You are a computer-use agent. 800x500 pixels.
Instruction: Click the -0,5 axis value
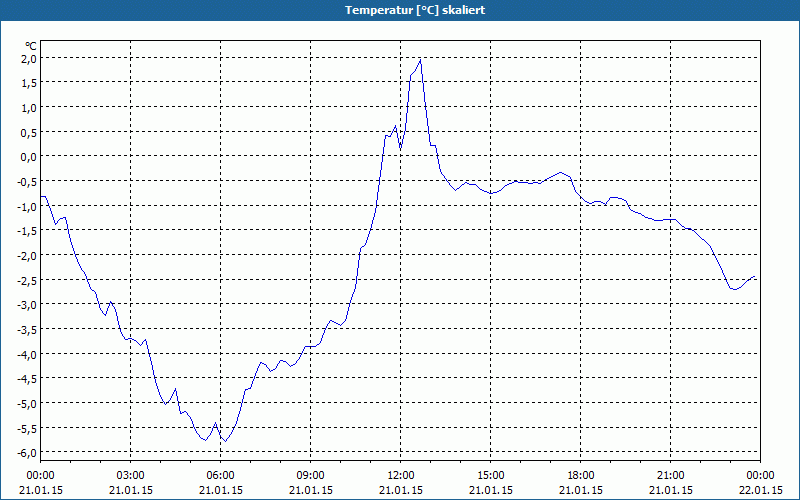pos(28,182)
